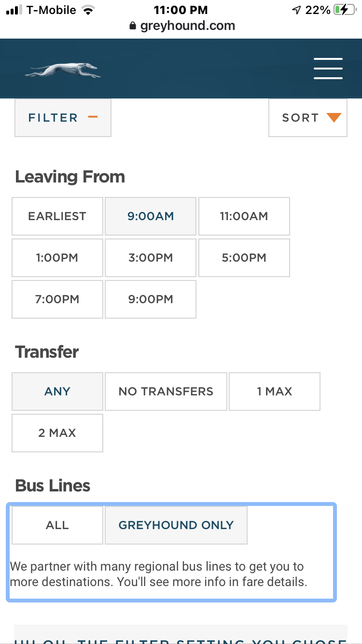Filter to Greyhound Only buses

pos(176,525)
